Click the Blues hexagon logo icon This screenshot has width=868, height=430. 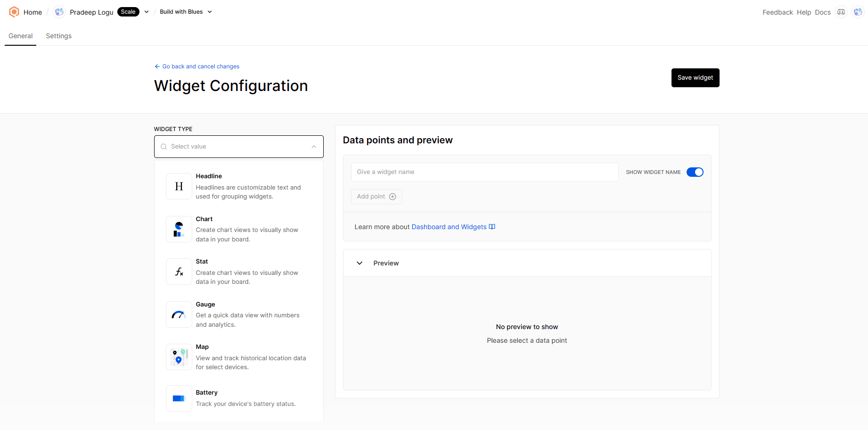pyautogui.click(x=14, y=12)
